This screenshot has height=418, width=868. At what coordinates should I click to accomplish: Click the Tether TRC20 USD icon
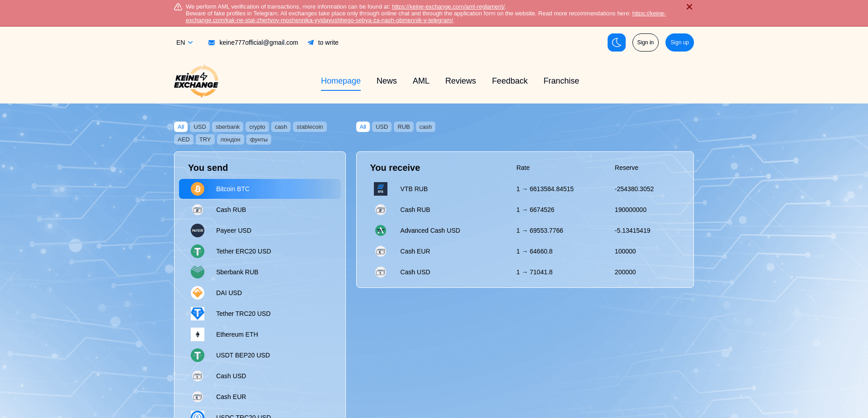click(198, 314)
